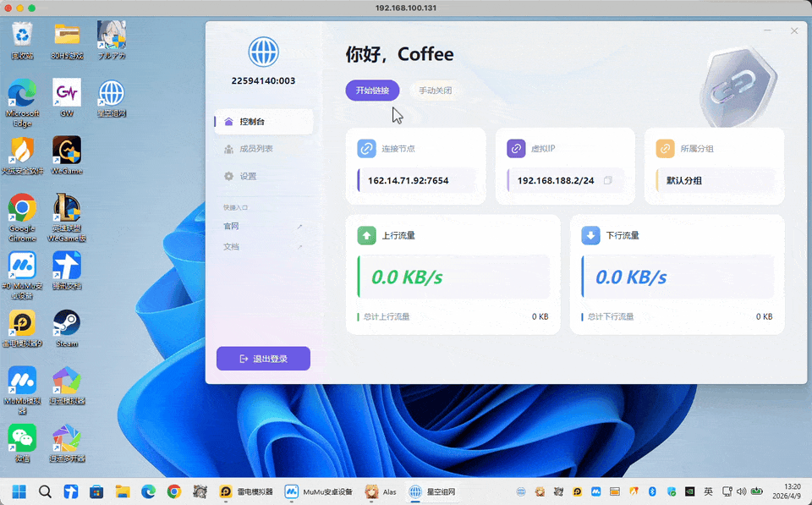Click the upstream 0.0 KB/s speed value
Viewport: 812px width, 505px height.
407,277
